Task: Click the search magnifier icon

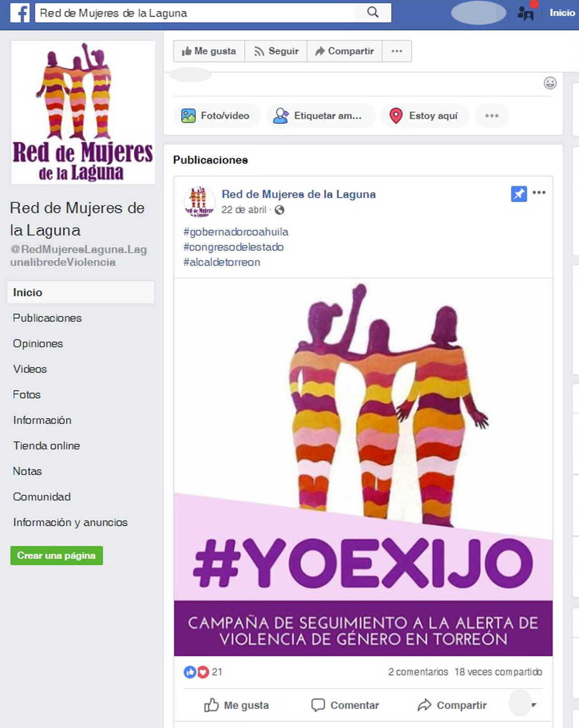Action: [x=373, y=13]
